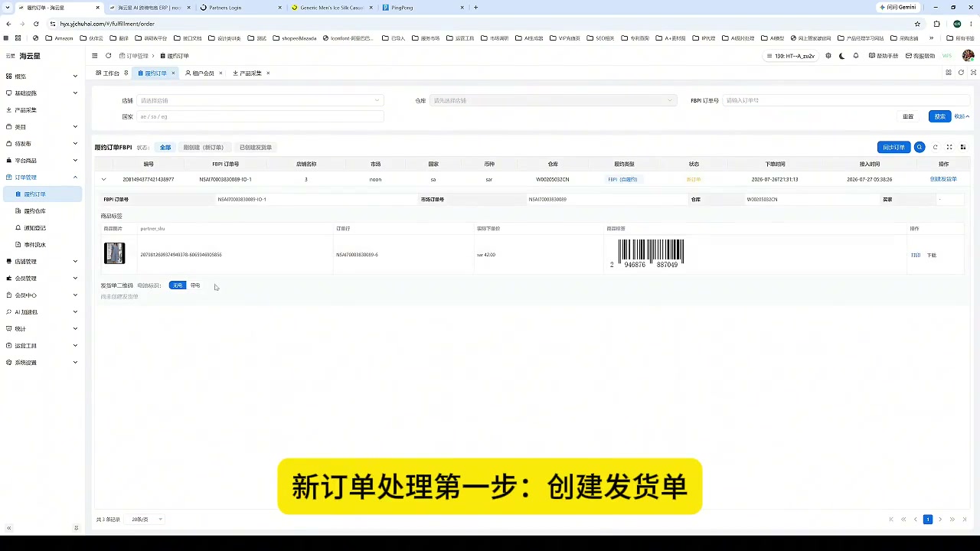Close the 产品采集 tab
The width and height of the screenshot is (980, 551).
[x=268, y=73]
